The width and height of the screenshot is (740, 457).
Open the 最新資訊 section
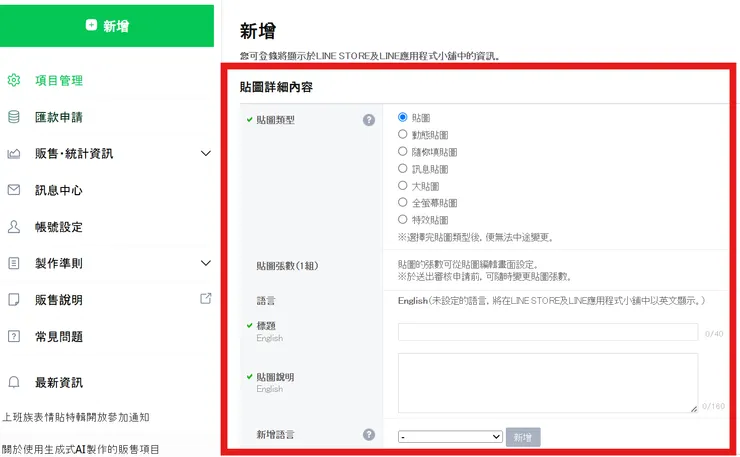59,382
